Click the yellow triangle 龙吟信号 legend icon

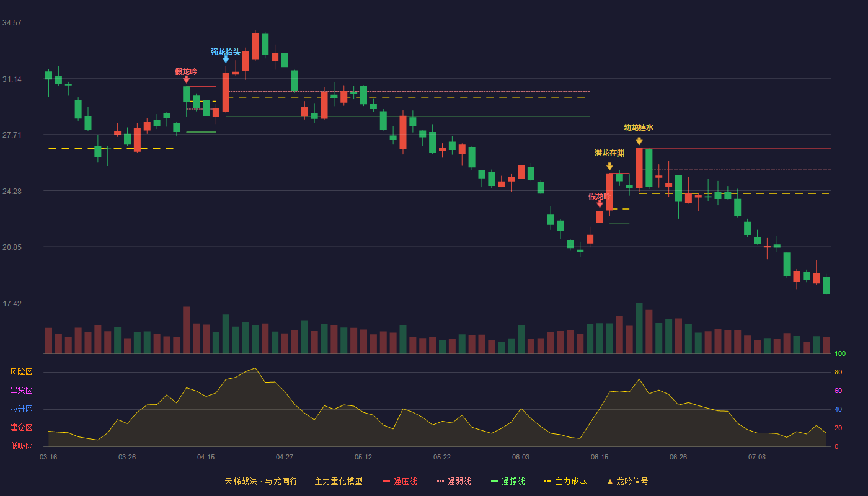click(610, 481)
